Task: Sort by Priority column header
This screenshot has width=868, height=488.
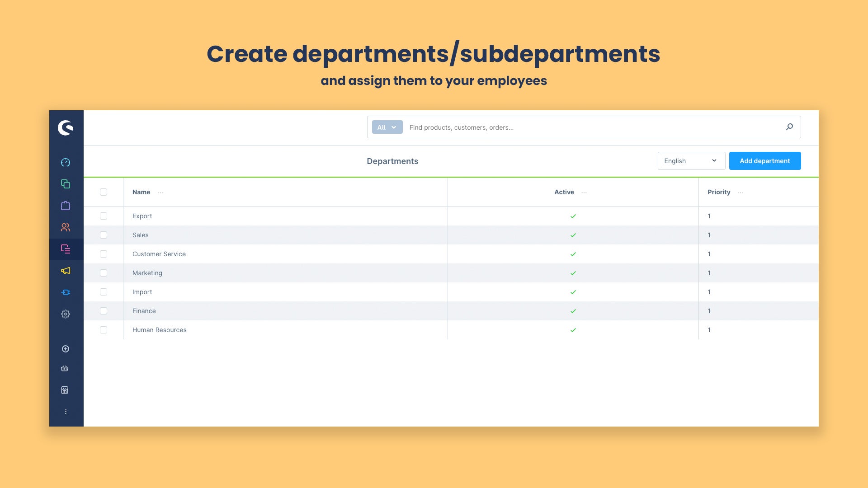Action: (x=719, y=192)
